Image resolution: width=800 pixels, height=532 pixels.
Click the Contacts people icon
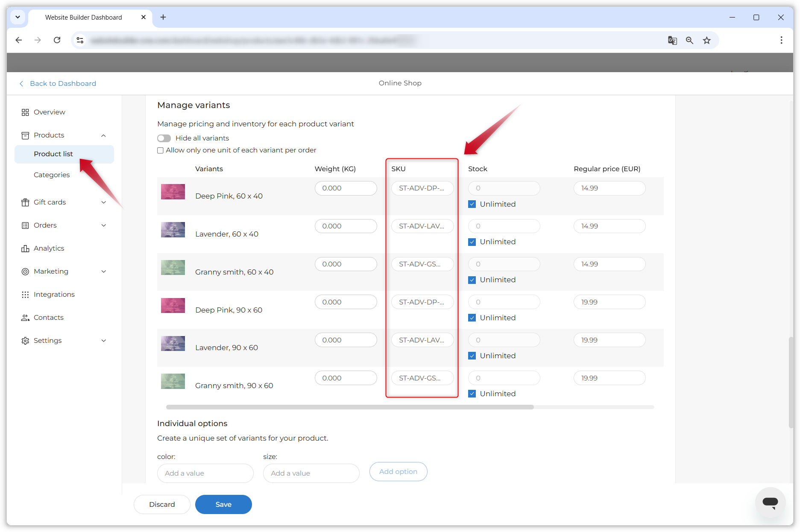click(x=25, y=318)
